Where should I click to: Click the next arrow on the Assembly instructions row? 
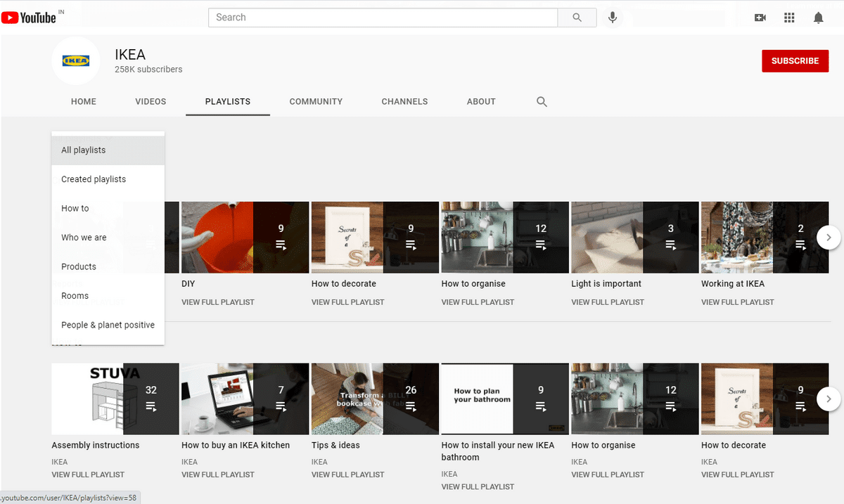(x=829, y=399)
